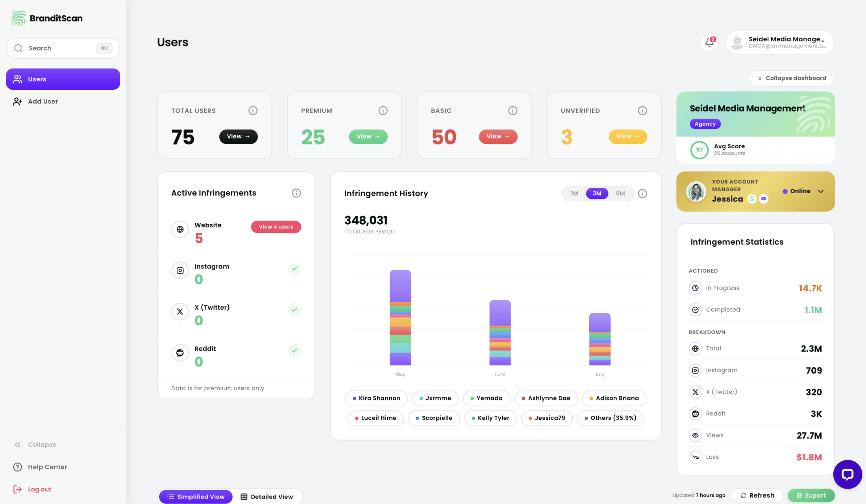Click the Website globe icon
The image size is (866, 504).
180,229
